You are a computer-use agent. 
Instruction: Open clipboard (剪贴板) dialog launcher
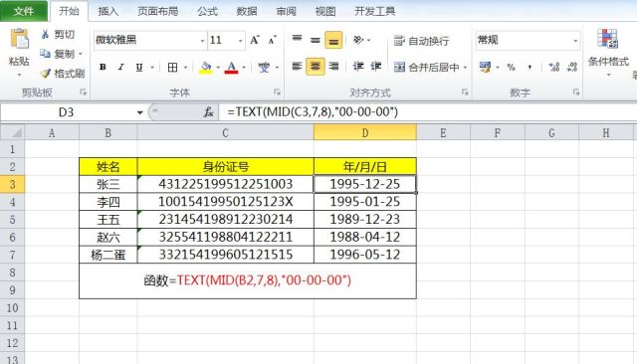pyautogui.click(x=83, y=92)
